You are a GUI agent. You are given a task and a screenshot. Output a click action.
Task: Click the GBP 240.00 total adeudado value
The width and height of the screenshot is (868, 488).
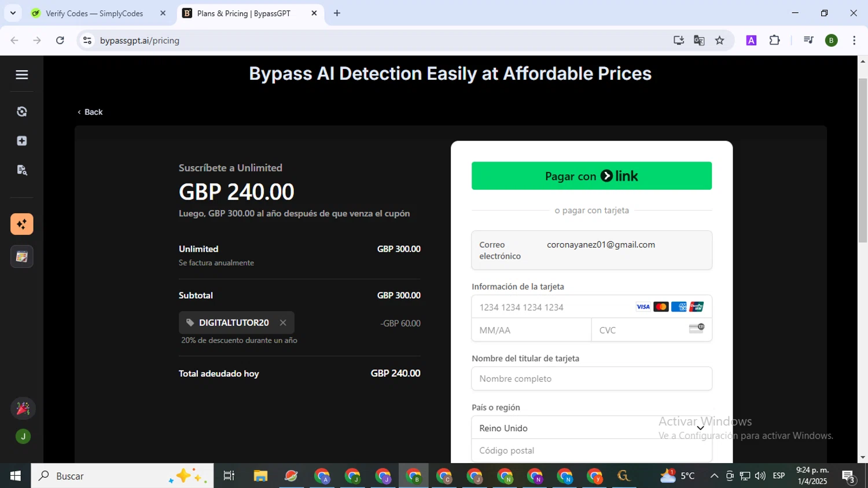(395, 373)
